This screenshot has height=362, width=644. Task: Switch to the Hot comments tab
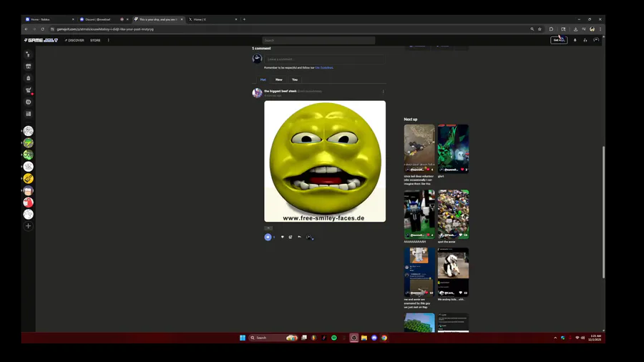coord(263,79)
